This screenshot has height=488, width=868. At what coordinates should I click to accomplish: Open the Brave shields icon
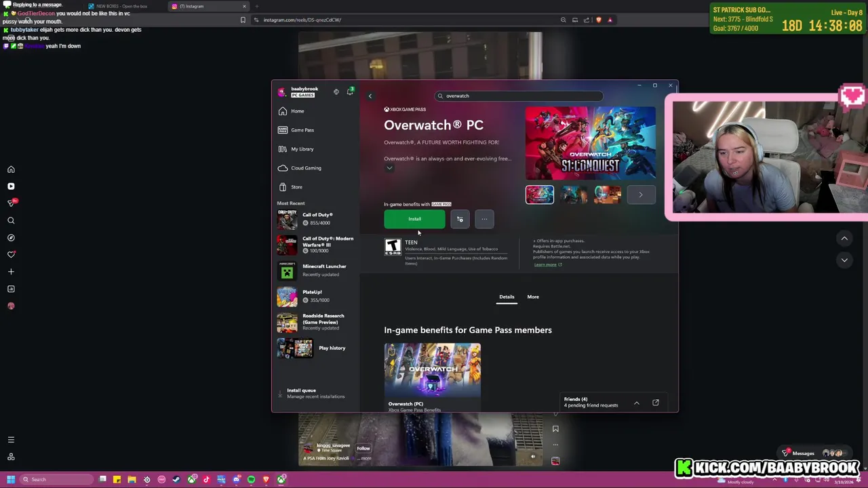point(598,20)
